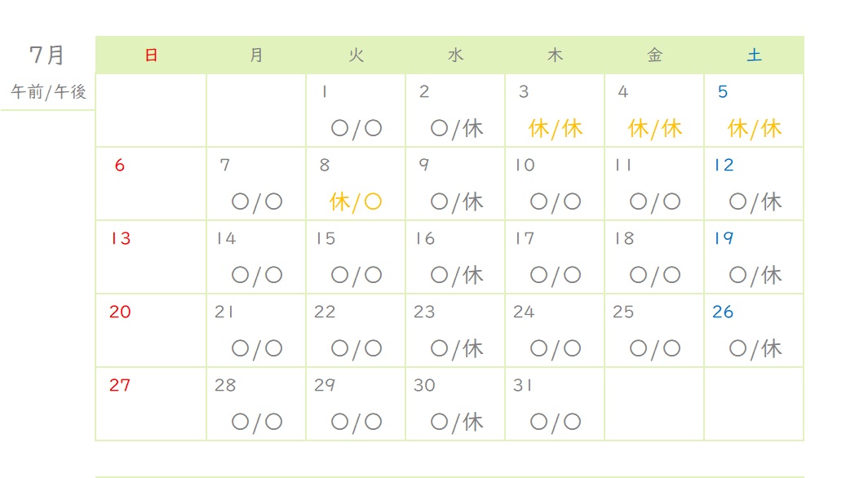Click July 8 cell with 休/○

(356, 184)
